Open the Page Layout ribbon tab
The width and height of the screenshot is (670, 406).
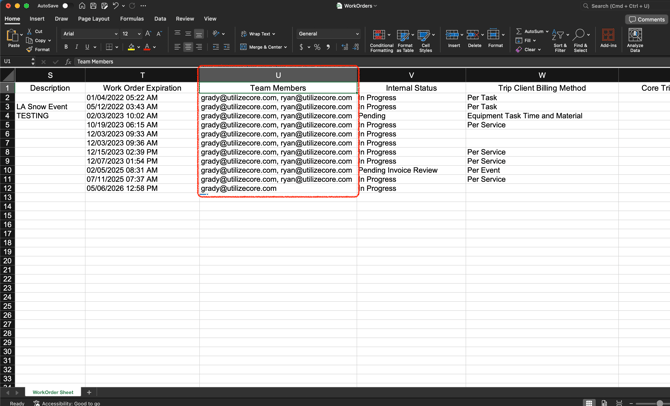click(94, 19)
